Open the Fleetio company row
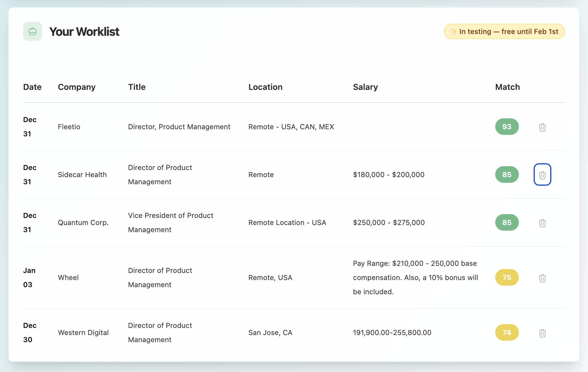 (x=69, y=127)
